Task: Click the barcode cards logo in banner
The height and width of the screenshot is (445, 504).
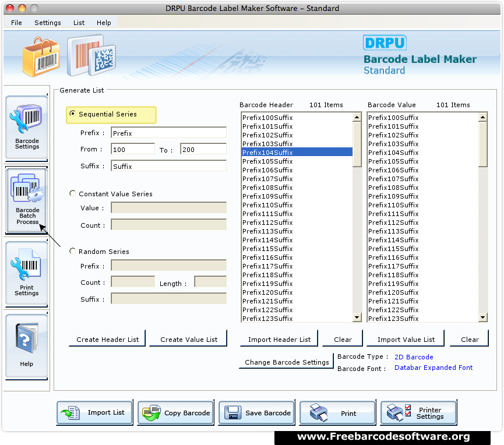Action: click(x=91, y=55)
